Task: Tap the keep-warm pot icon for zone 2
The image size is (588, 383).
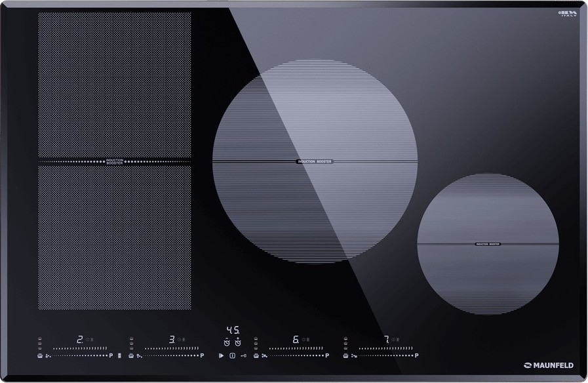Action: coord(40,355)
